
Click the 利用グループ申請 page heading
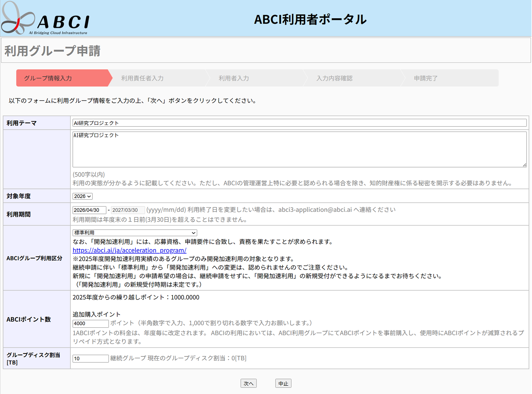[x=53, y=51]
